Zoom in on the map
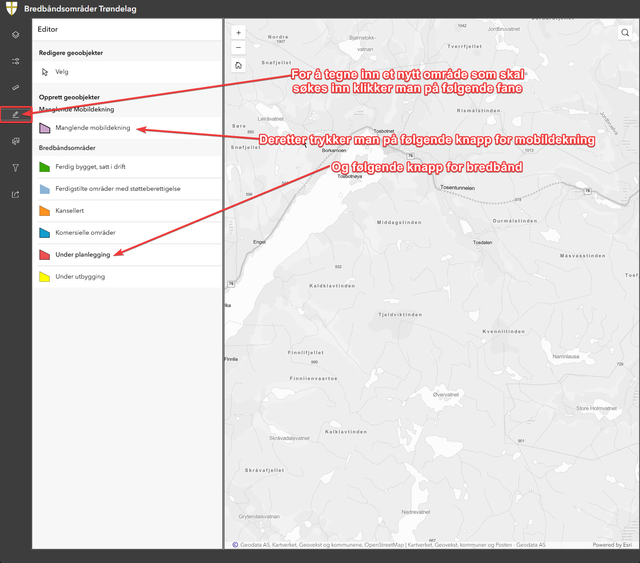 click(238, 33)
